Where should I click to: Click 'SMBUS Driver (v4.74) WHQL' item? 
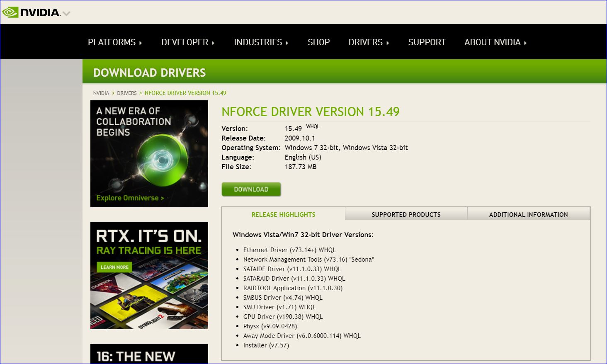pos(283,298)
